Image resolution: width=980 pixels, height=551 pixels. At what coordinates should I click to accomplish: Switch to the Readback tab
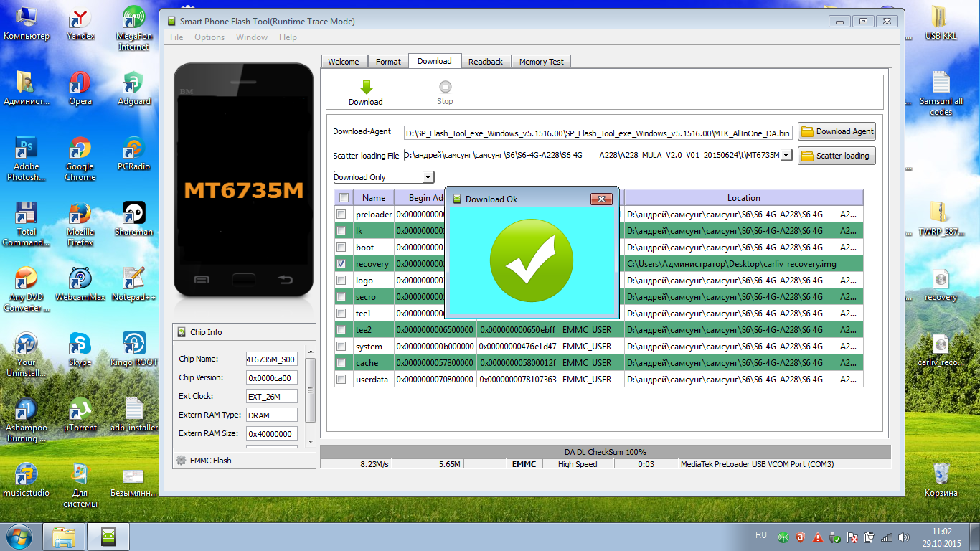(486, 62)
